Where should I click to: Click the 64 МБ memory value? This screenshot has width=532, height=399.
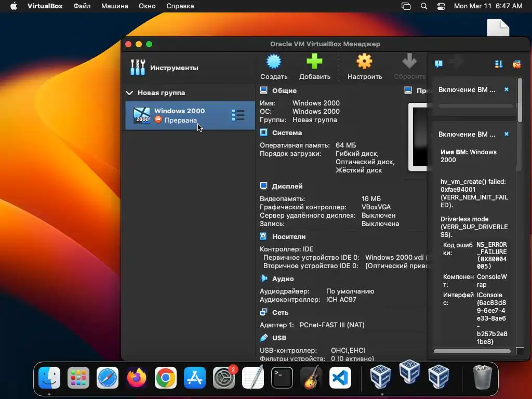(x=345, y=145)
